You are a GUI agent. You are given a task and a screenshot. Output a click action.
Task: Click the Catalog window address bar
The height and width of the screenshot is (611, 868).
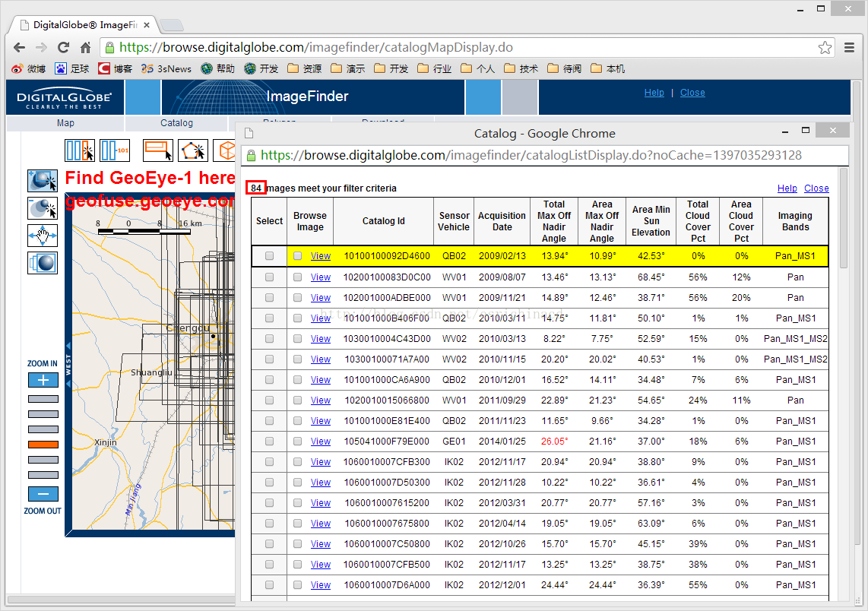click(545, 156)
